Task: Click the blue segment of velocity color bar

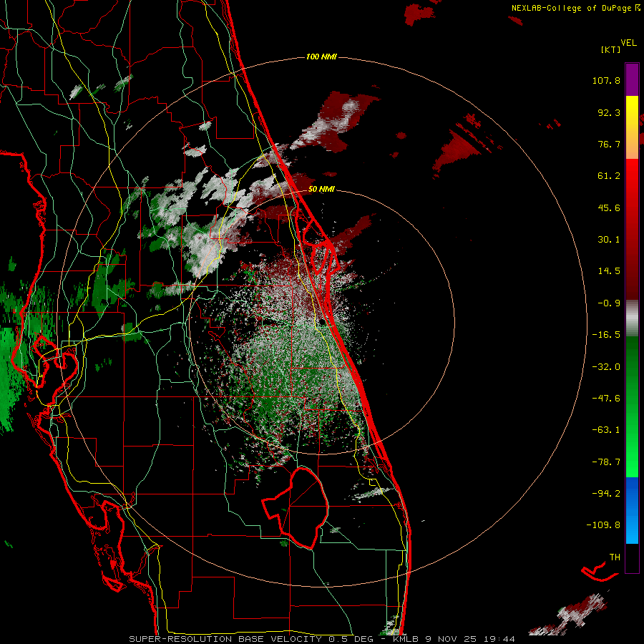Action: pos(632,510)
